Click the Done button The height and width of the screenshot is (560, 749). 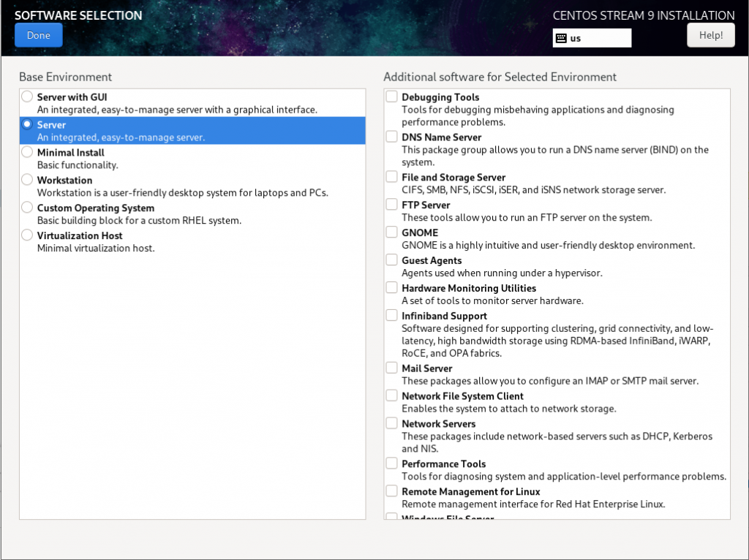[38, 35]
